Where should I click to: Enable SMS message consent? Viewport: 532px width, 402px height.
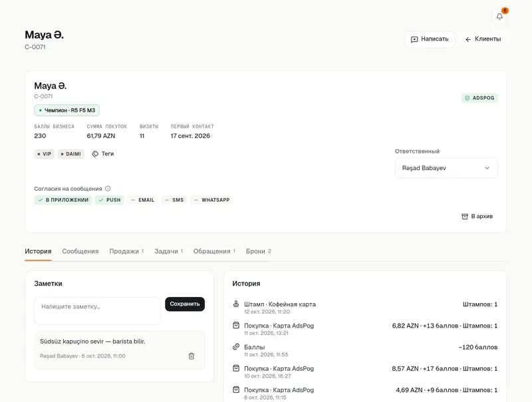pyautogui.click(x=174, y=200)
